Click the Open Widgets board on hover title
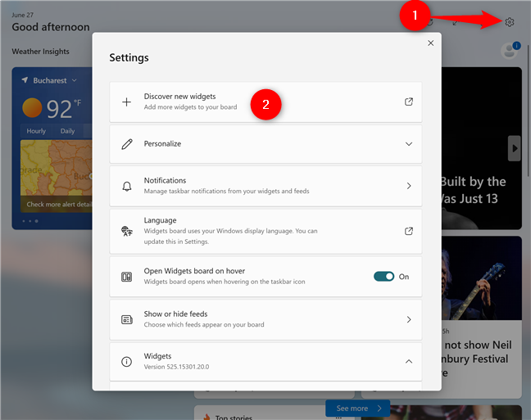 (194, 271)
